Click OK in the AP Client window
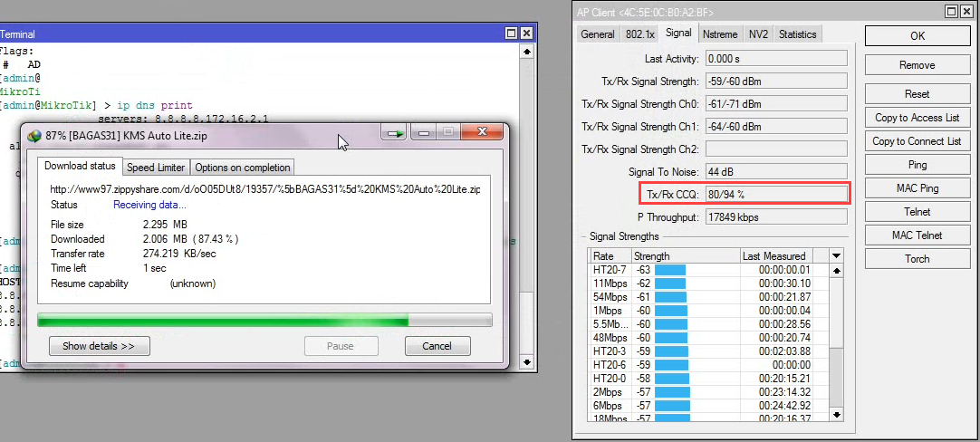 coord(917,36)
